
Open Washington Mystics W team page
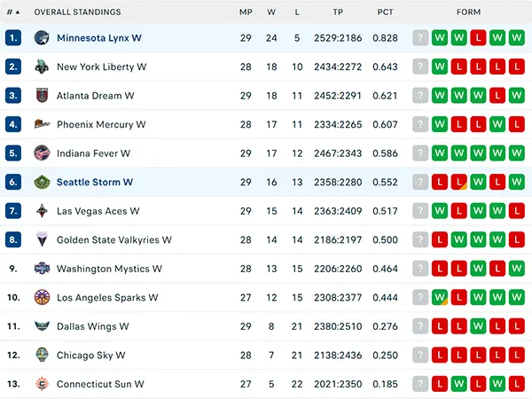(109, 269)
